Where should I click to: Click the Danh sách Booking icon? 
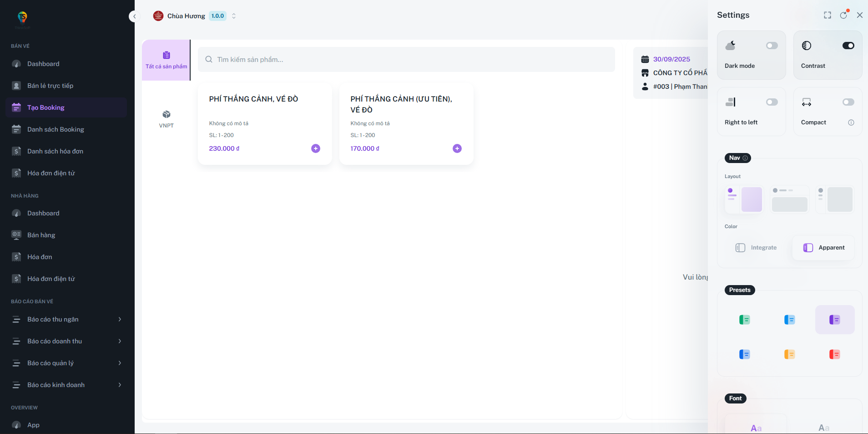17,129
